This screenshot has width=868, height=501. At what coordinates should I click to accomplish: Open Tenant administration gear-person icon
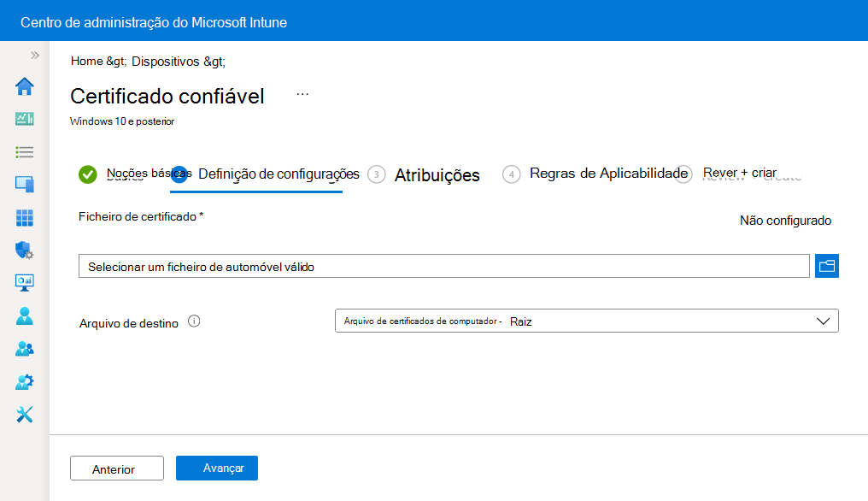pyautogui.click(x=25, y=382)
